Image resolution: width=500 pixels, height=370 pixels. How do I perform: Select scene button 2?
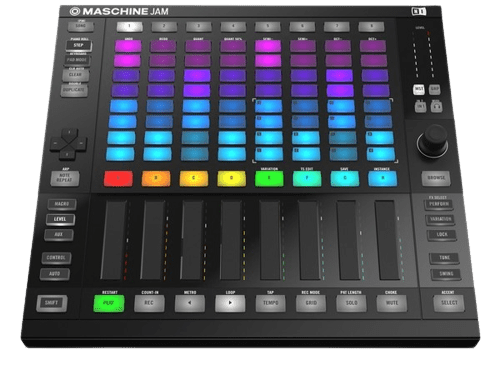[x=164, y=26]
